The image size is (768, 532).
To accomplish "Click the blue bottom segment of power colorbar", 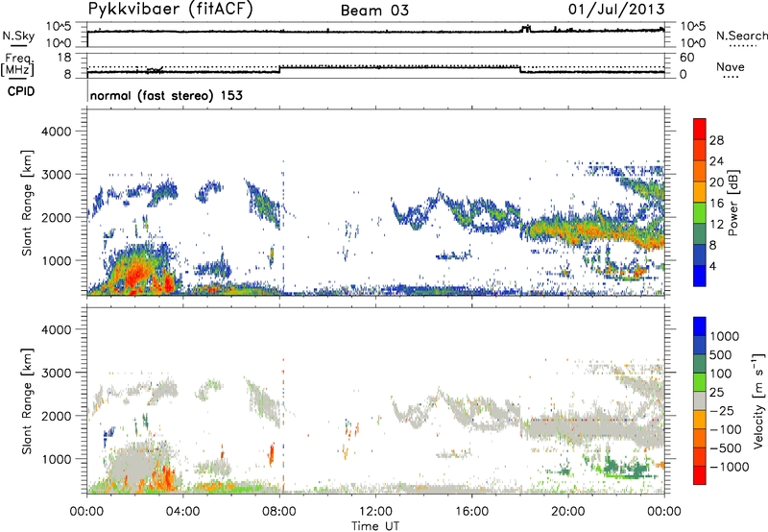I will [700, 276].
